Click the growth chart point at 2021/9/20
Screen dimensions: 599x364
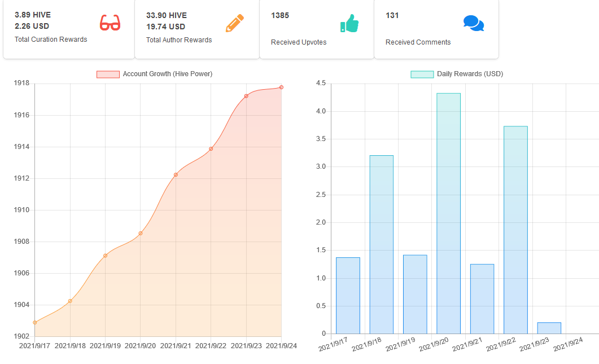tap(141, 234)
